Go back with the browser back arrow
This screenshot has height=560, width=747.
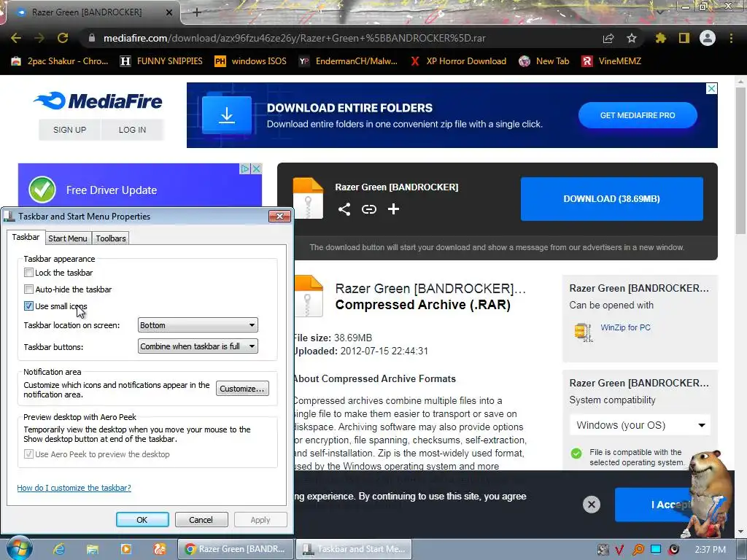16,38
